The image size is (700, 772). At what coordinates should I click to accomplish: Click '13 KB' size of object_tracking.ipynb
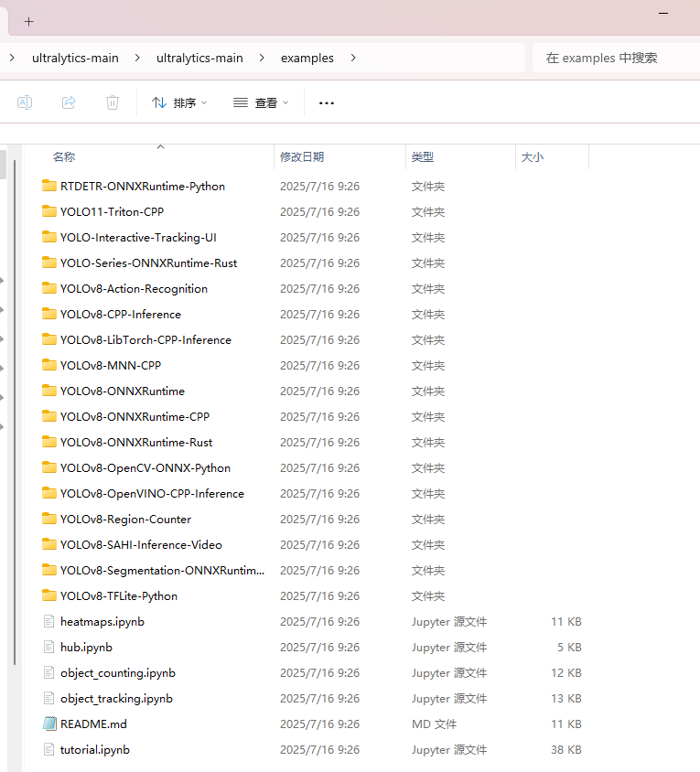566,699
